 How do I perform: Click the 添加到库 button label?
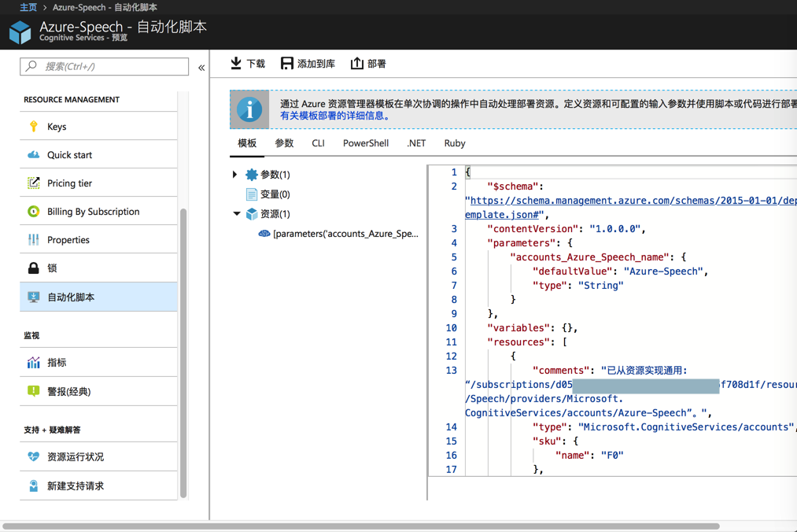click(x=316, y=64)
